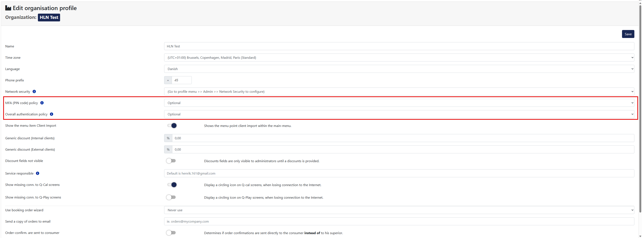Enable the Q-Play screens missing connection toggle
644x240 pixels.
pyautogui.click(x=171, y=197)
